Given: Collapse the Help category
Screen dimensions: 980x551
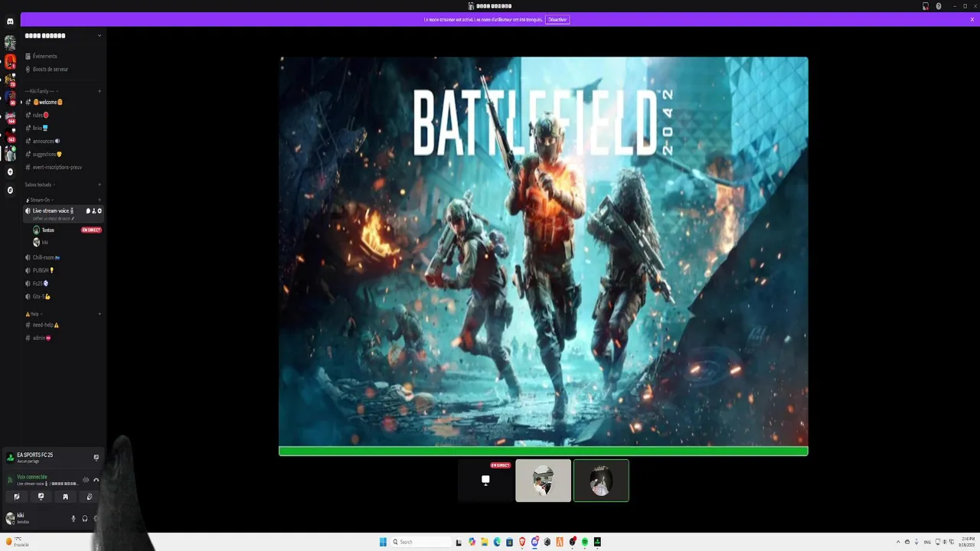Looking at the screenshot, I should tap(34, 314).
